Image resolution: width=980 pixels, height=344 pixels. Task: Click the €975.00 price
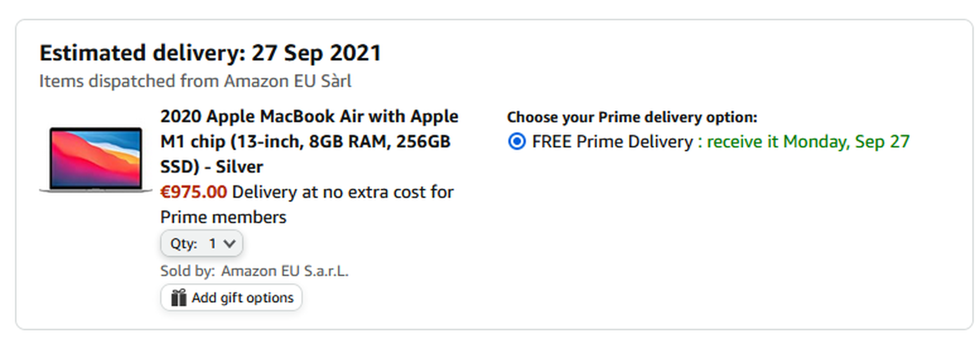click(x=193, y=192)
